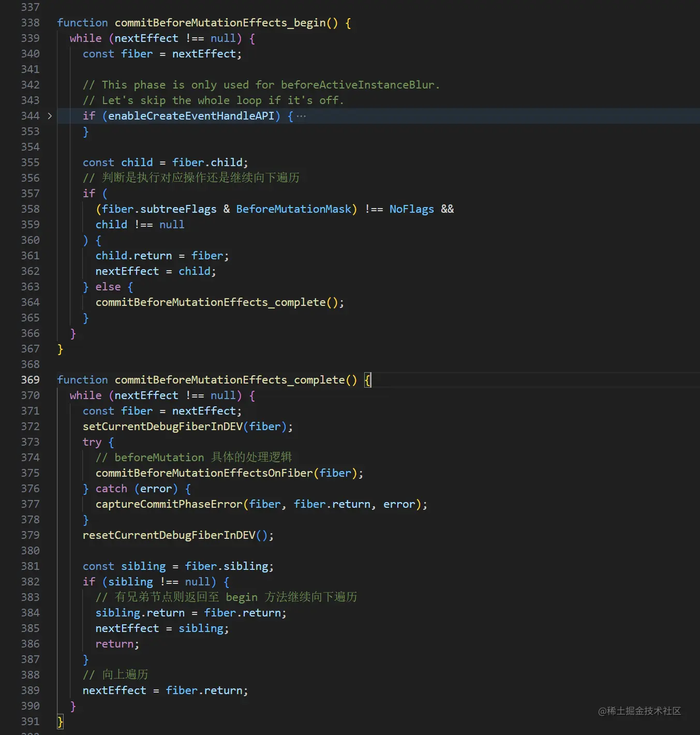700x735 pixels.
Task: Click the comment mentioning begin on line 383
Action: point(226,597)
